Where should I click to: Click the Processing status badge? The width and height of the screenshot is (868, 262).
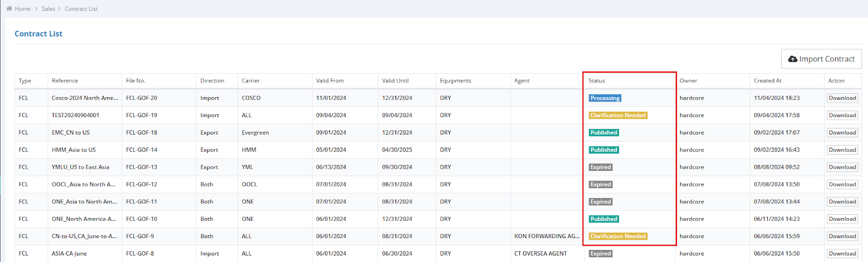coord(605,98)
